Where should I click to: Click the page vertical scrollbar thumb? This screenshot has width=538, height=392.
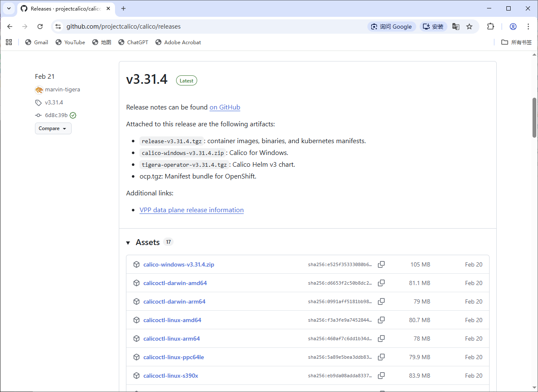tap(534, 118)
